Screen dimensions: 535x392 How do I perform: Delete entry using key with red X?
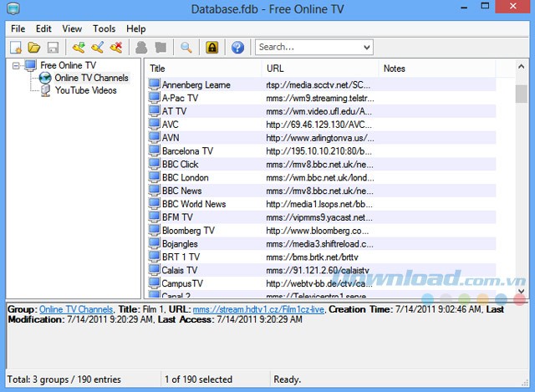click(x=116, y=48)
